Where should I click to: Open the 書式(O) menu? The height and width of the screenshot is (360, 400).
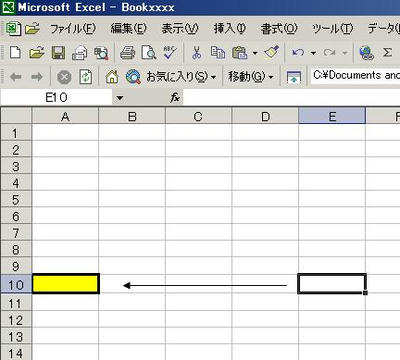click(279, 29)
